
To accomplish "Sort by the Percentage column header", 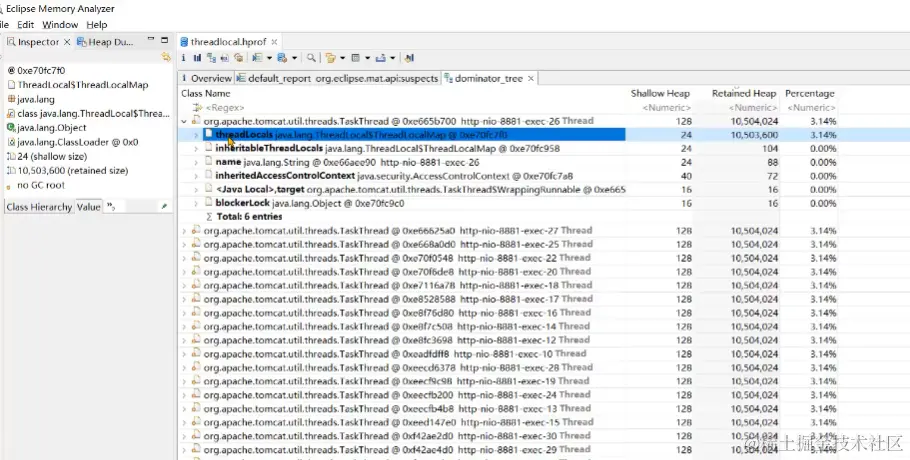I will tap(810, 93).
